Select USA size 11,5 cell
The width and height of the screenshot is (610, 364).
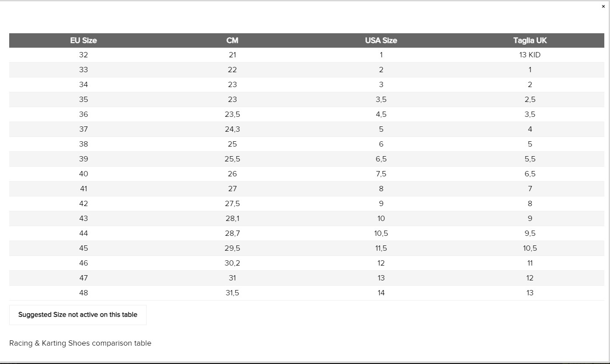pyautogui.click(x=381, y=248)
